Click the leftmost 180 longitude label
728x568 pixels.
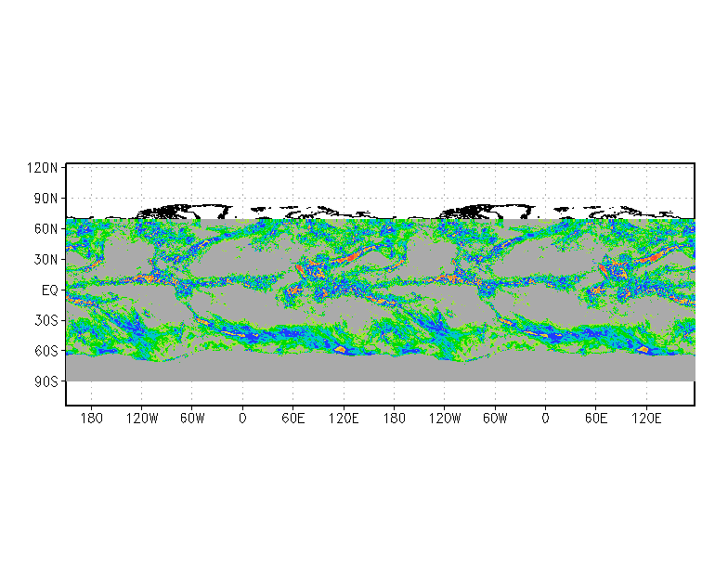[91, 419]
